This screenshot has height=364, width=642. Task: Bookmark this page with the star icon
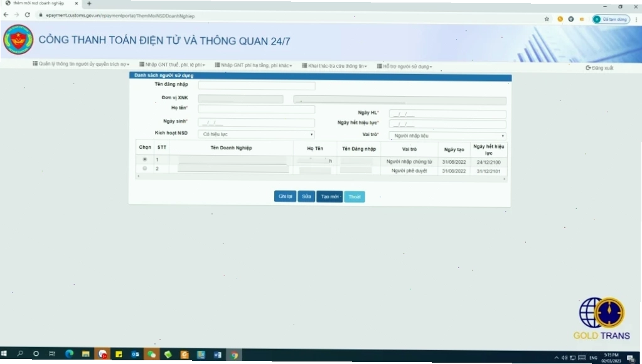547,19
